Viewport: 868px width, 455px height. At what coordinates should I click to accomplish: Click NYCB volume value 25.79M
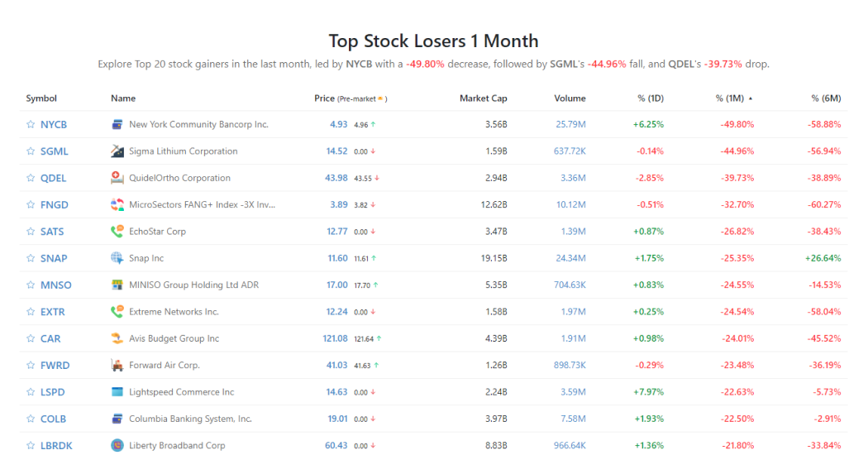570,125
